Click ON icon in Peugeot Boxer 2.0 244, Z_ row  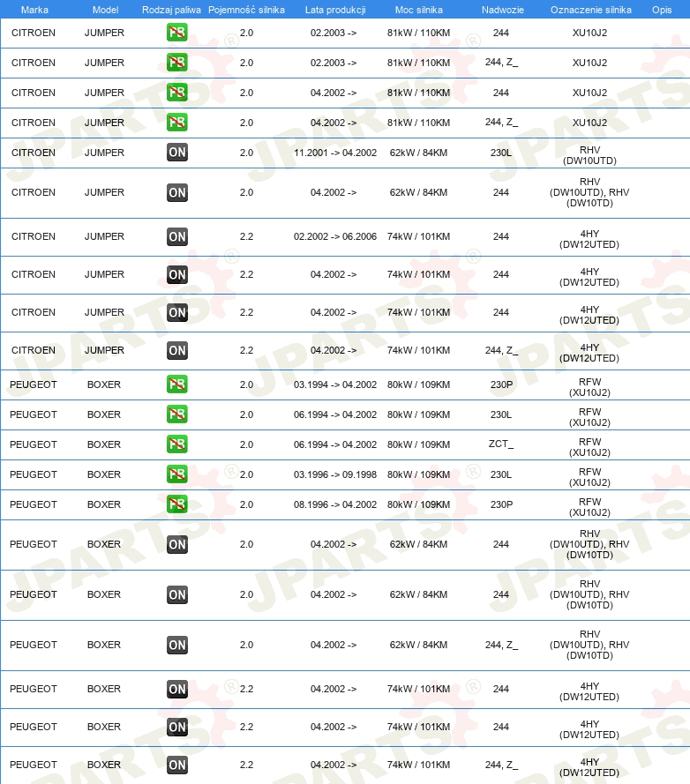point(177,645)
